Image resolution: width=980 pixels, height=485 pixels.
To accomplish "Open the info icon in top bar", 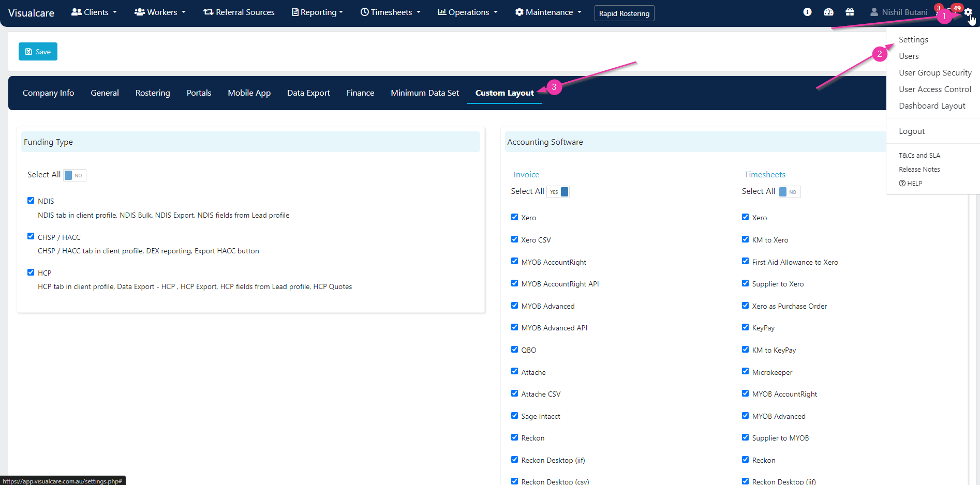I will 807,12.
